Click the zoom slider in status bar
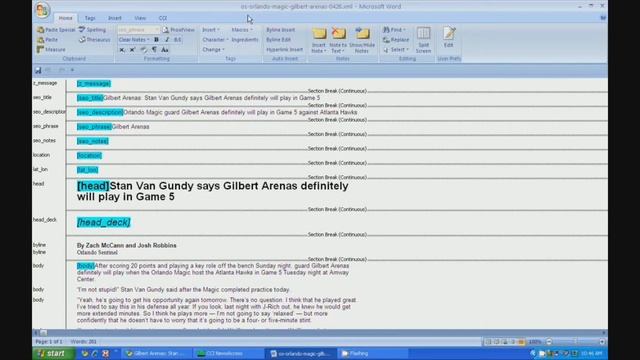Screen dimensions: 640x360 pyautogui.click(x=576, y=342)
